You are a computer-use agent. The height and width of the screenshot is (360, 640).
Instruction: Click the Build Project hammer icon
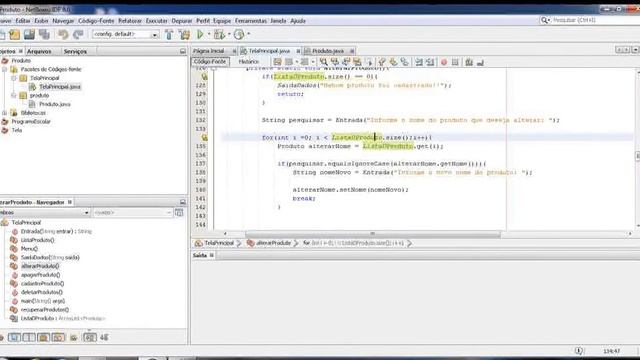[169, 35]
